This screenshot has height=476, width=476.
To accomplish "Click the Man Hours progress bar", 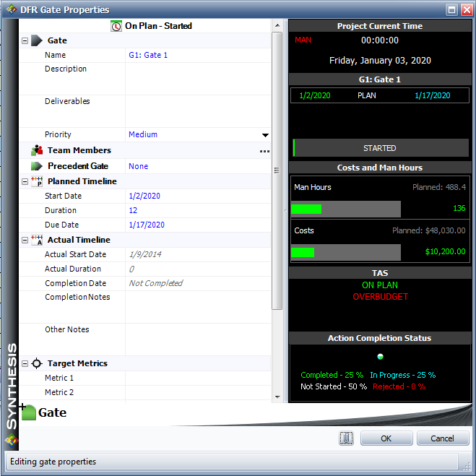I will [x=345, y=209].
